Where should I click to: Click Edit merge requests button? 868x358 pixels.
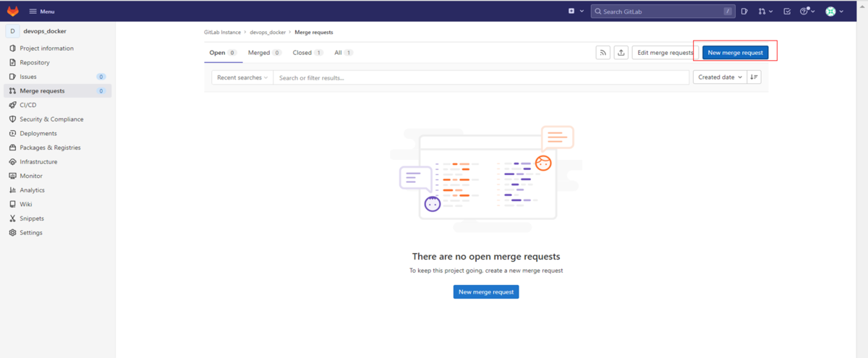pos(664,53)
